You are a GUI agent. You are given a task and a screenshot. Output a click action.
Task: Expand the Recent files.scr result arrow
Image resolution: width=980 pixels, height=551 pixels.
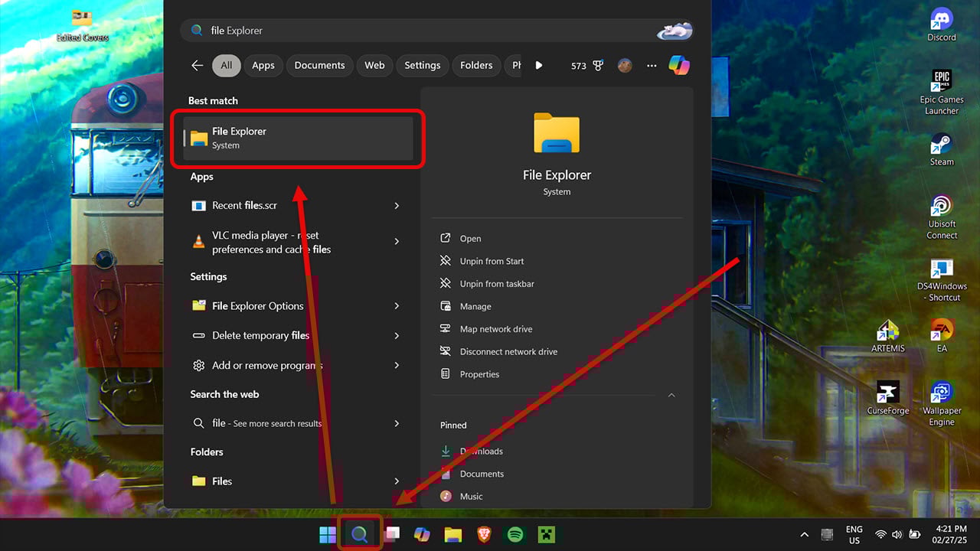pos(397,206)
